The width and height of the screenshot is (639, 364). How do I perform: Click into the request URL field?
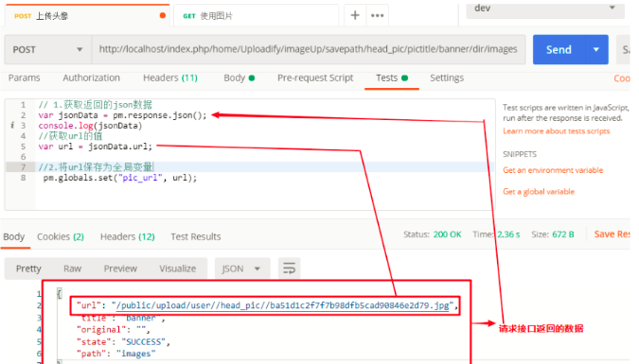(309, 50)
